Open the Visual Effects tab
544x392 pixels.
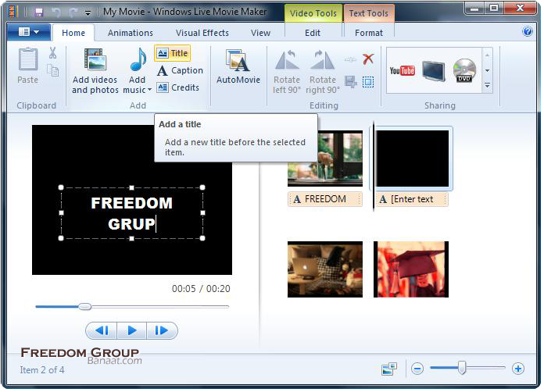(x=202, y=33)
